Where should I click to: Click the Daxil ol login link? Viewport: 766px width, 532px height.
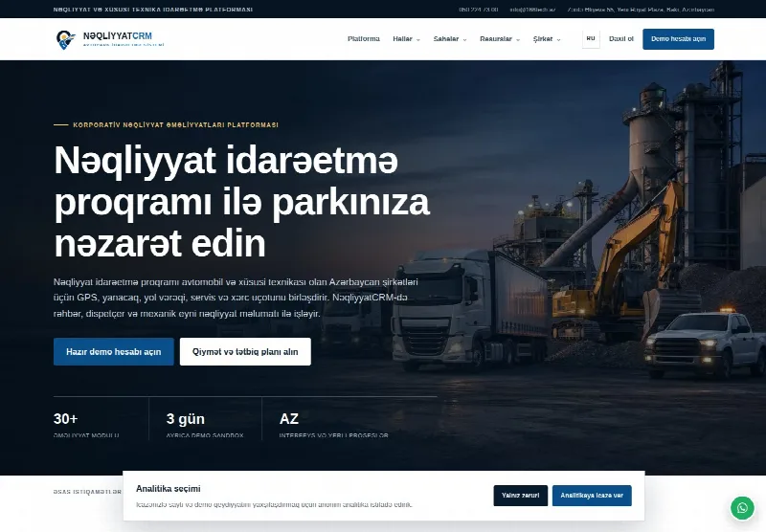tap(620, 39)
